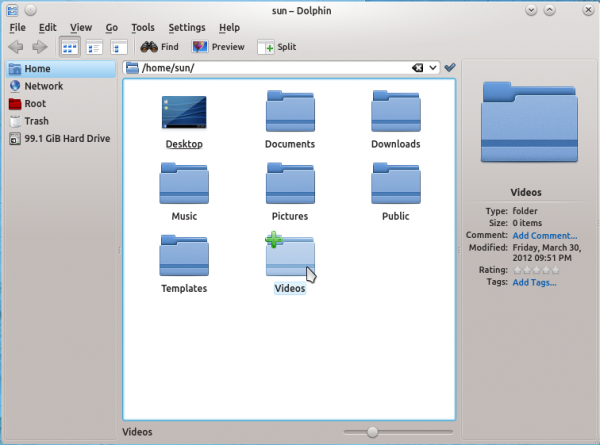600x445 pixels.
Task: Select the Public folder icon
Action: coord(396,184)
